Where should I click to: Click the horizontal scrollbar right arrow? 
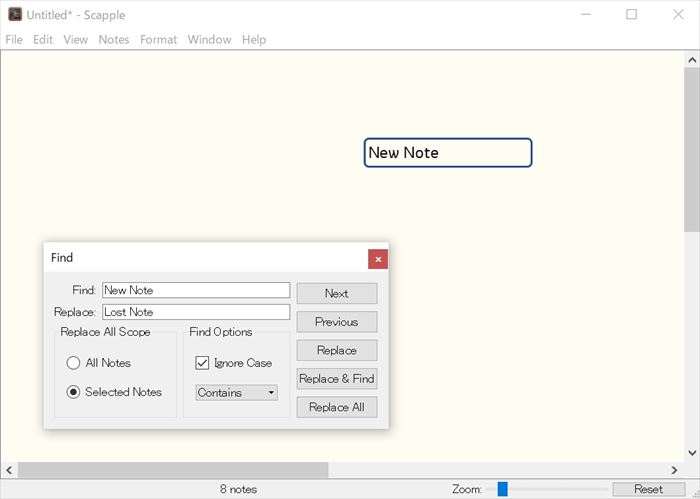point(675,470)
